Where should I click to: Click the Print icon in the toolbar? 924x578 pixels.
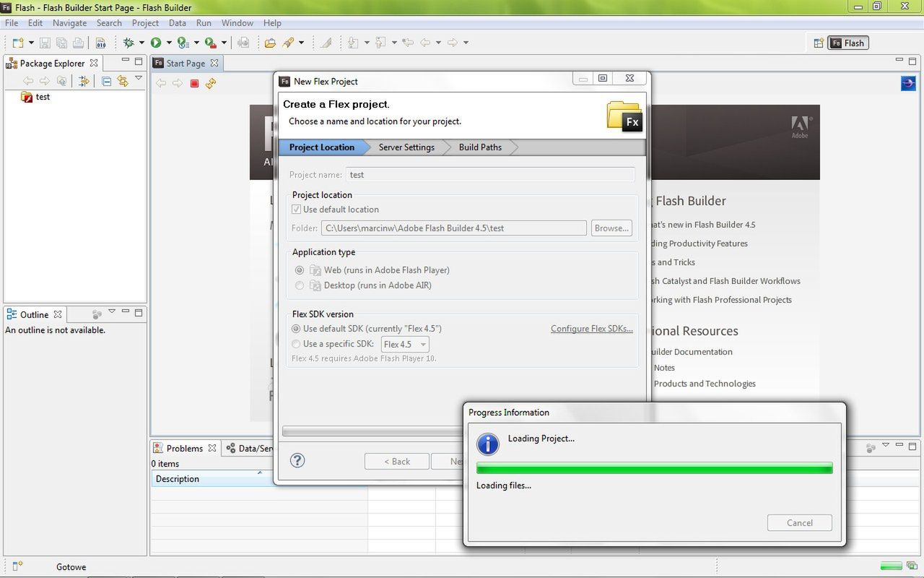click(x=78, y=43)
